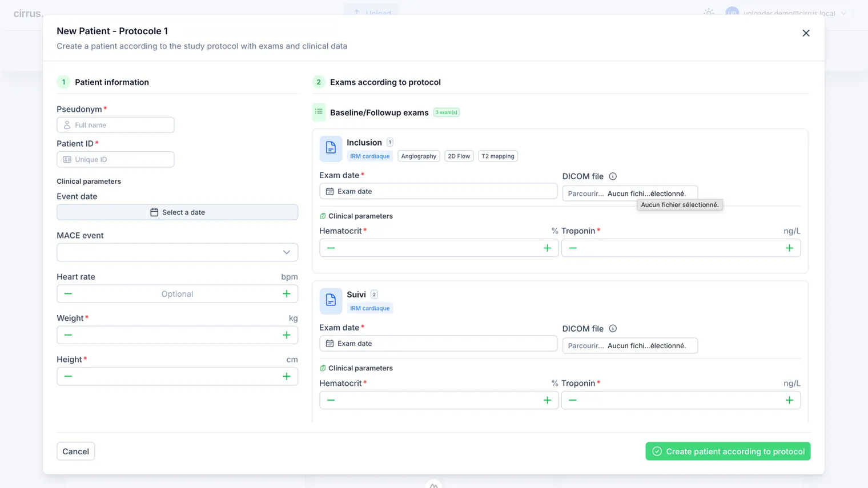This screenshot has width=868, height=488.
Task: Decrease Inclusion Troponin value
Action: (573, 248)
